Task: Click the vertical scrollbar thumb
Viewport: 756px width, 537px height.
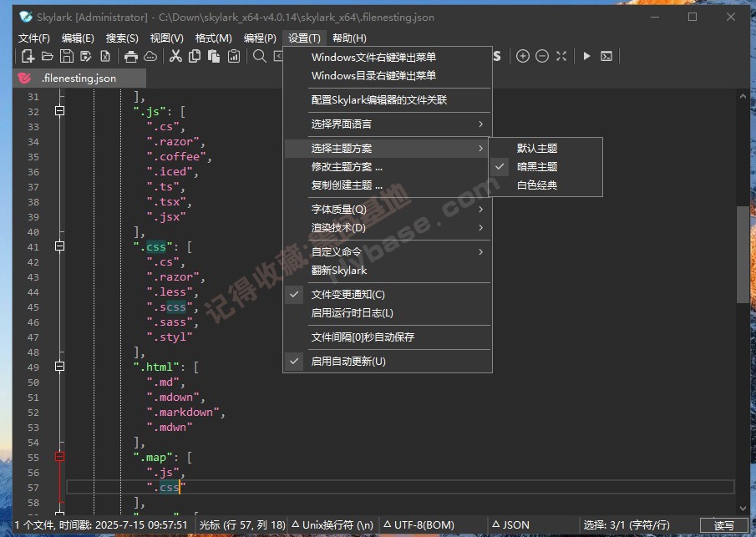Action: click(743, 255)
